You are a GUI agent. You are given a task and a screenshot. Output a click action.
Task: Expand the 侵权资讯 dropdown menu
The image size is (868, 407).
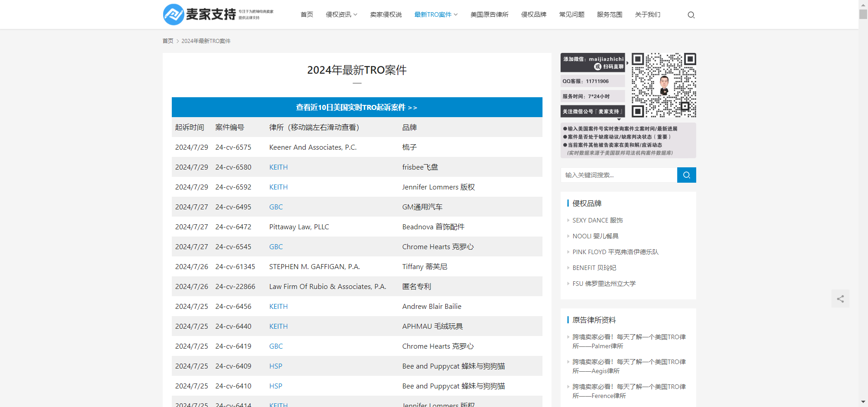tap(341, 14)
